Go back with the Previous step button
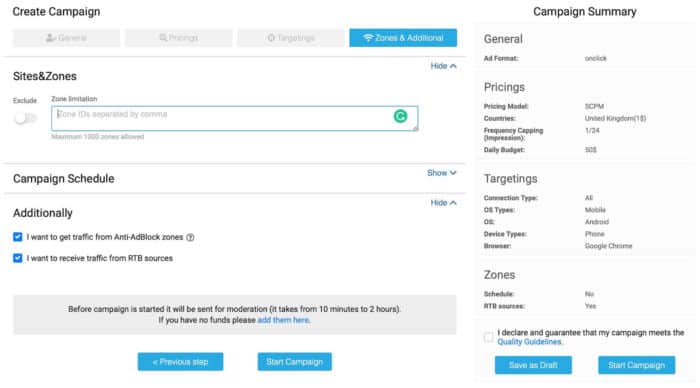700x388 pixels. (x=180, y=362)
